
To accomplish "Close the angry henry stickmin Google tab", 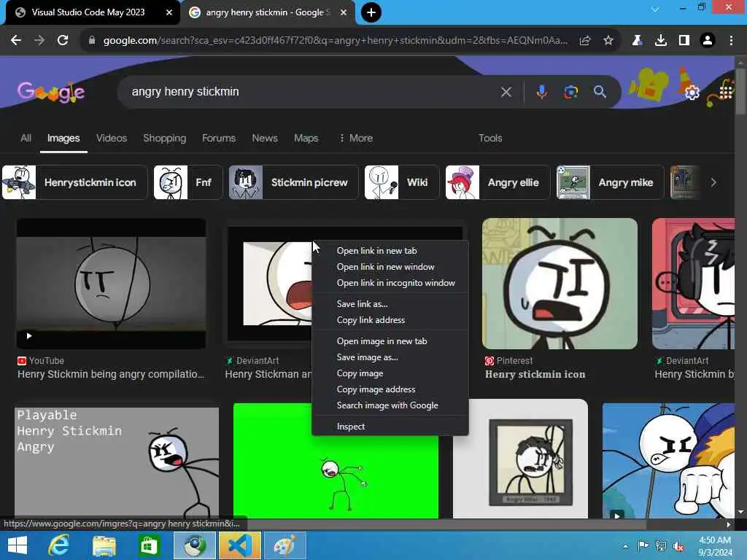I will [344, 12].
